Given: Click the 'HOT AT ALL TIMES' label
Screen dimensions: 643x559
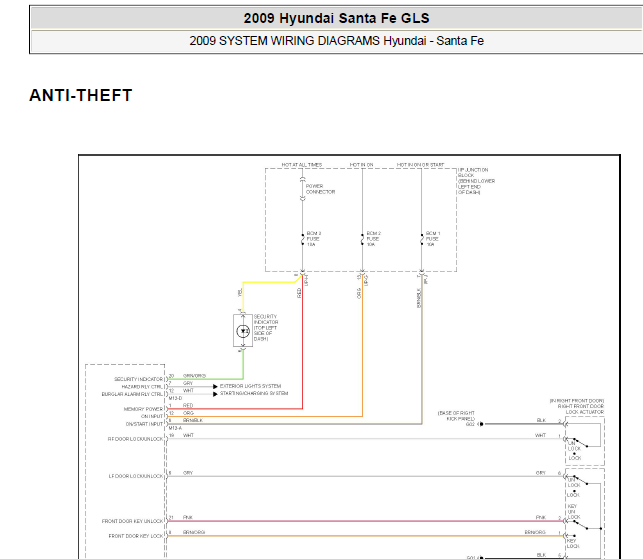Looking at the screenshot, I should tap(302, 165).
